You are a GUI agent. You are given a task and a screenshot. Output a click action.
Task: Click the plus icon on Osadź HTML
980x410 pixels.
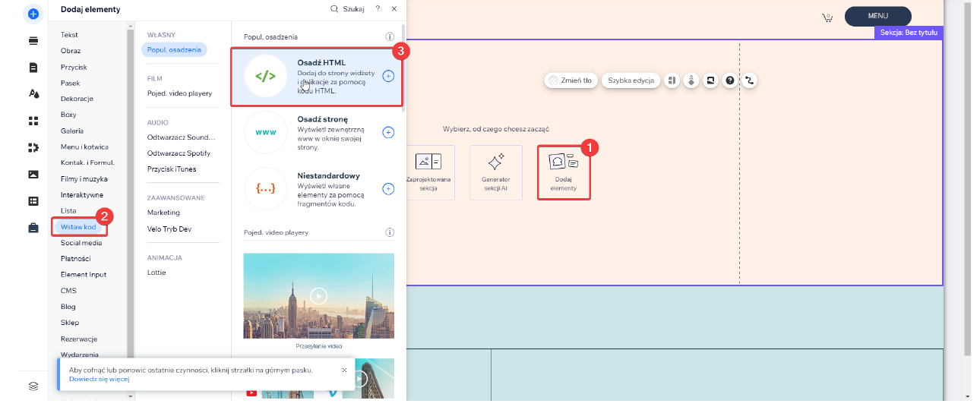pyautogui.click(x=388, y=76)
